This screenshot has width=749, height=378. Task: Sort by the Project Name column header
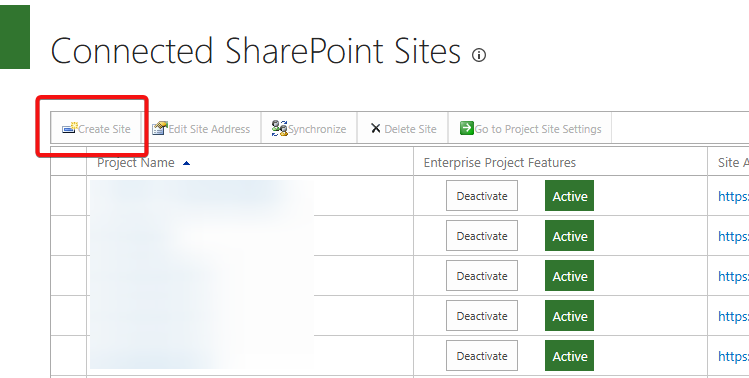tap(136, 162)
